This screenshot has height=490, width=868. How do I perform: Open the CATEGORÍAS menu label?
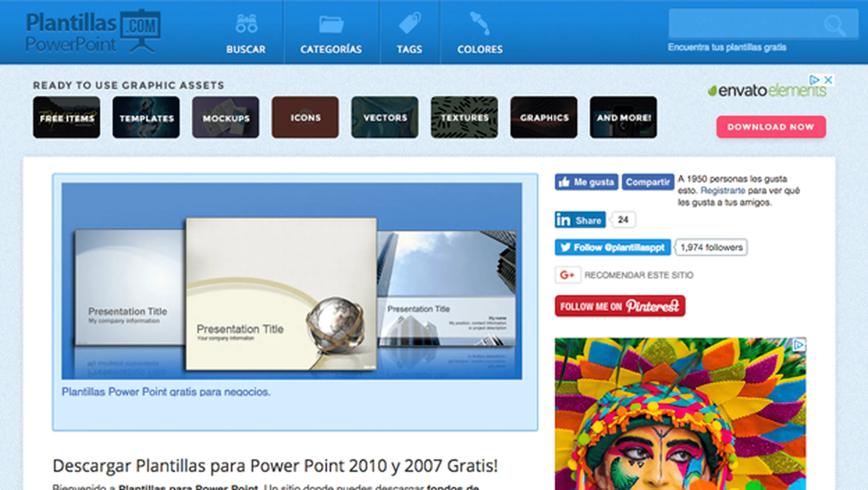pyautogui.click(x=331, y=49)
